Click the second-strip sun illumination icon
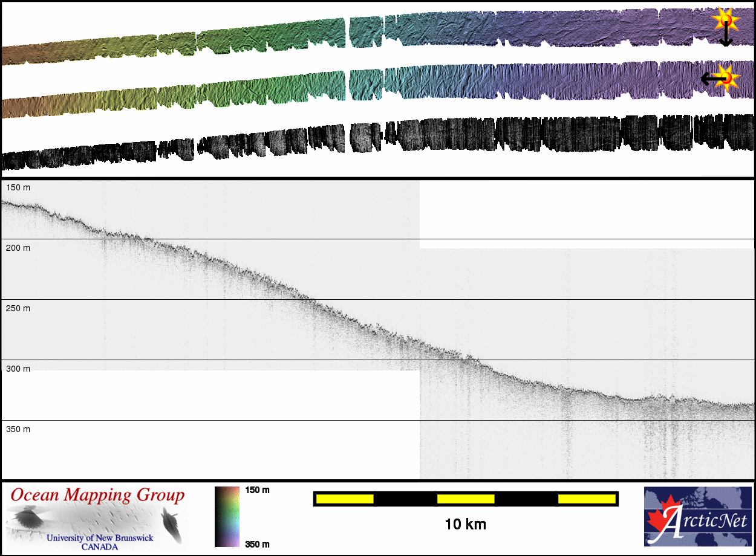Viewport: 756px width, 556px height. [x=728, y=77]
